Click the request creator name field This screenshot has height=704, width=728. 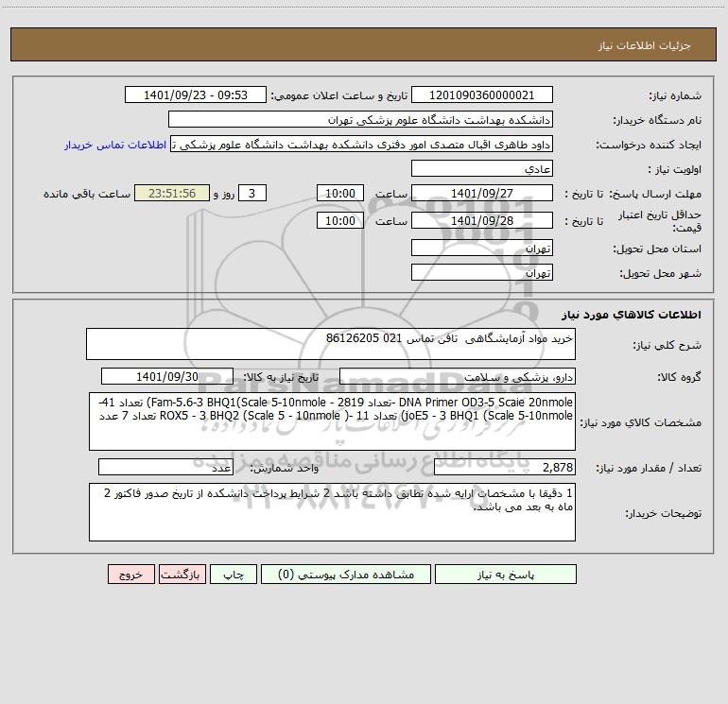coord(362,144)
